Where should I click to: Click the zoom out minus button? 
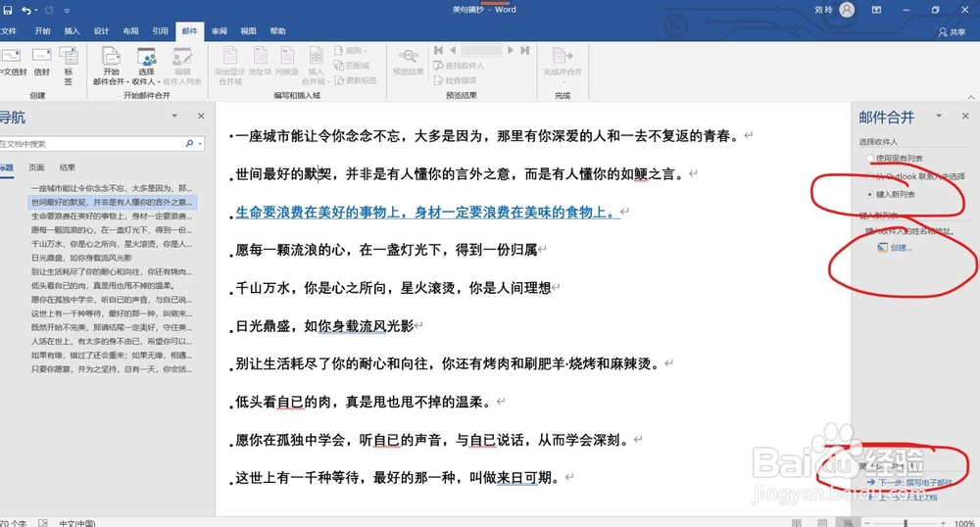click(867, 523)
